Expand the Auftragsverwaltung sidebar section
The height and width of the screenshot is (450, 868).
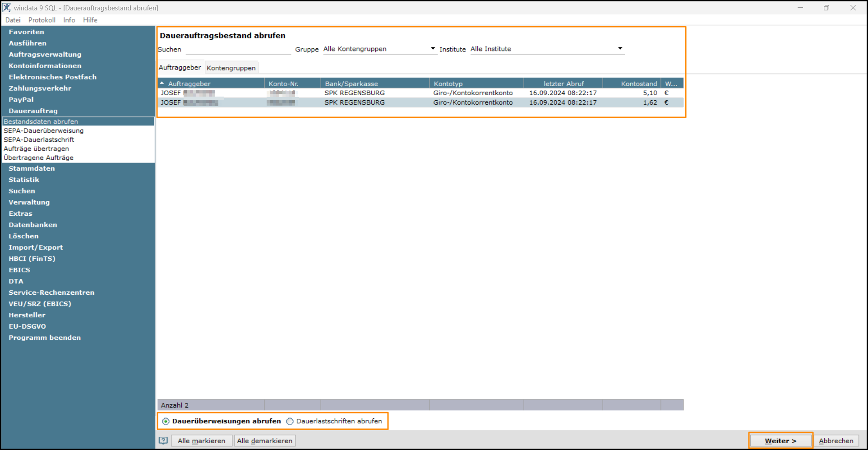click(x=45, y=55)
